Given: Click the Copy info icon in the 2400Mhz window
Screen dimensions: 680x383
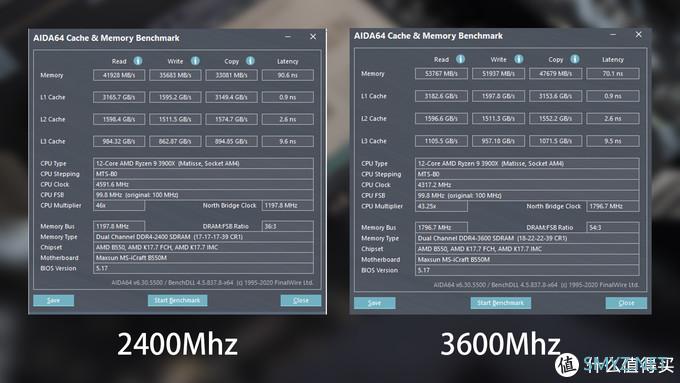Looking at the screenshot, I should click(250, 61).
